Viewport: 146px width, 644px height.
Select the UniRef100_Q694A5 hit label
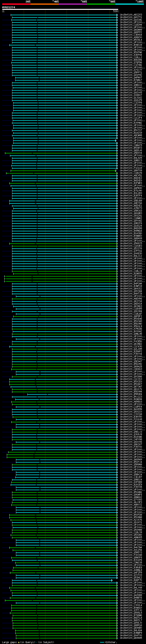(x=131, y=638)
